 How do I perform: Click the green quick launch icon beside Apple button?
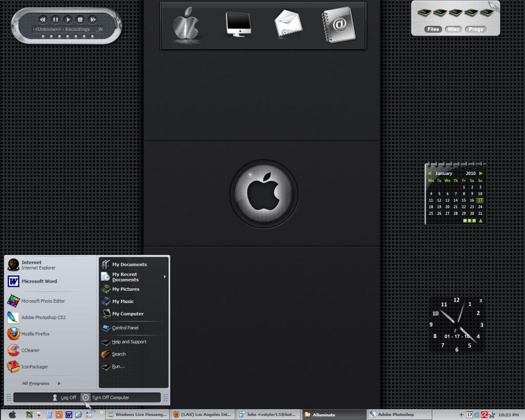click(29, 415)
